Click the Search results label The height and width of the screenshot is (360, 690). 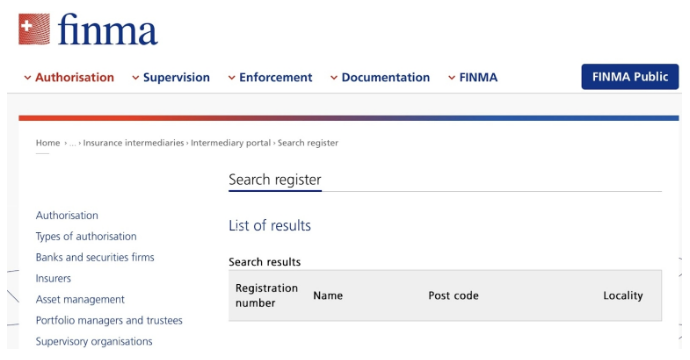tap(264, 262)
